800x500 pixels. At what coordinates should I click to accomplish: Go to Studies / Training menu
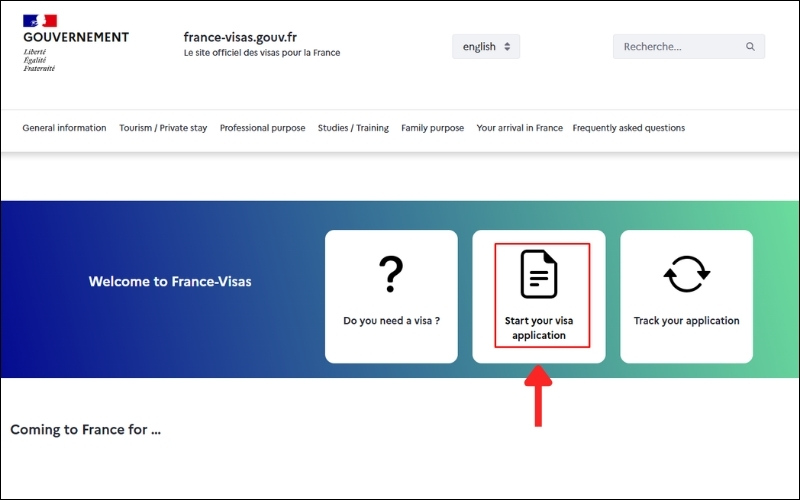click(x=353, y=128)
